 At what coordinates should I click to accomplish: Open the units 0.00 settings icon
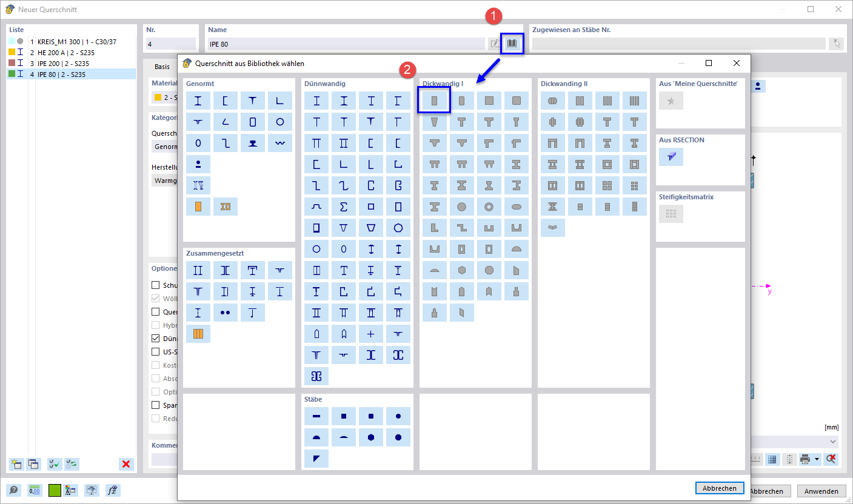coord(35,490)
